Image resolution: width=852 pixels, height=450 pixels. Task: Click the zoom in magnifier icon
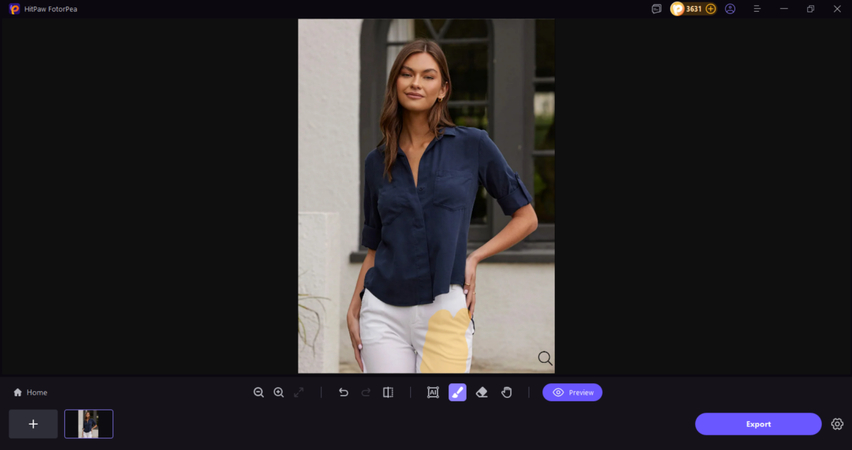point(279,392)
